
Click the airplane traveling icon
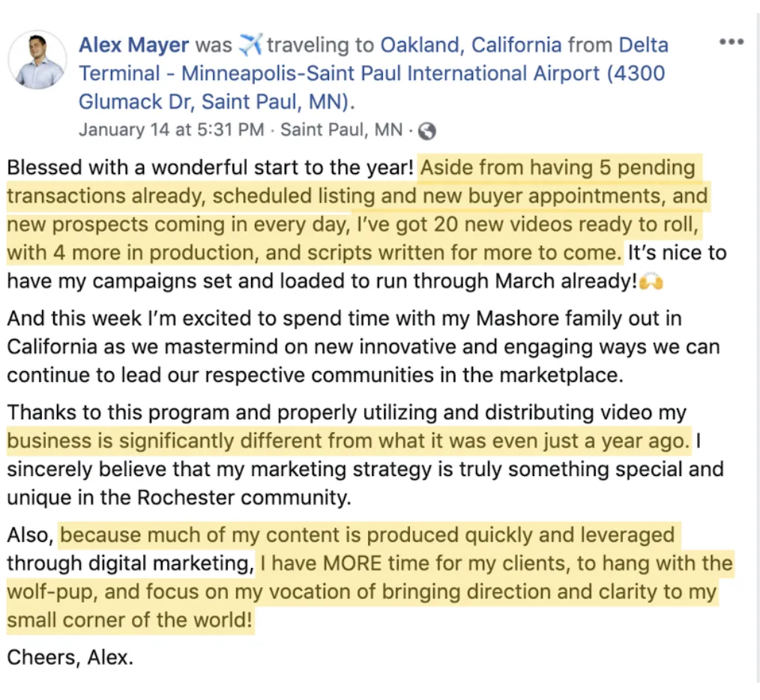tap(250, 45)
